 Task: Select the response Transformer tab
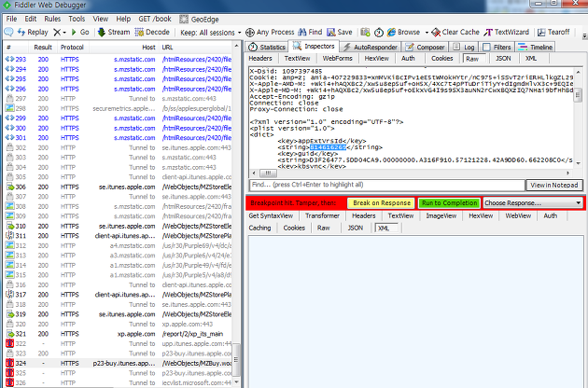coord(322,216)
